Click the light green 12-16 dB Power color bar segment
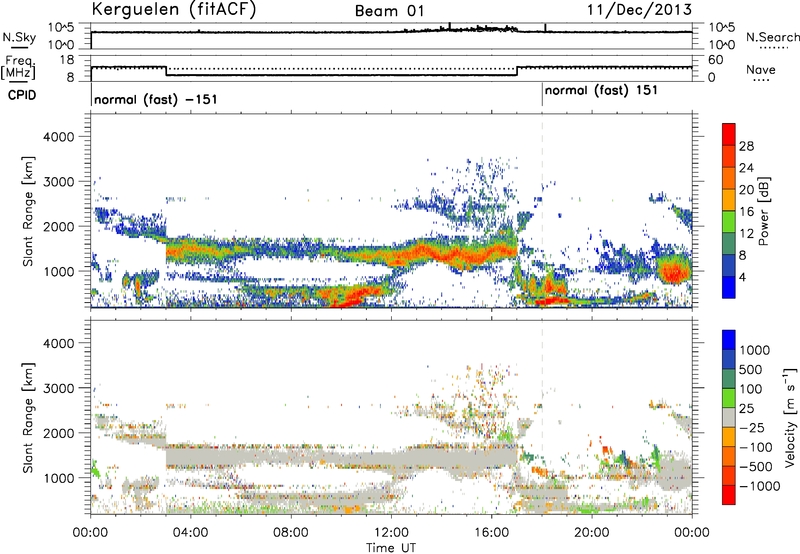Viewport: 800px width, 554px height. pos(729,221)
